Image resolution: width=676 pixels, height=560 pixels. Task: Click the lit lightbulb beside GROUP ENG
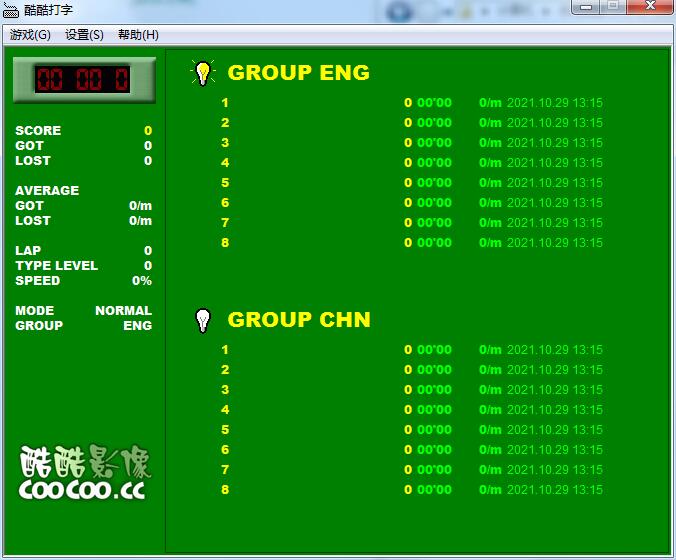[203, 72]
